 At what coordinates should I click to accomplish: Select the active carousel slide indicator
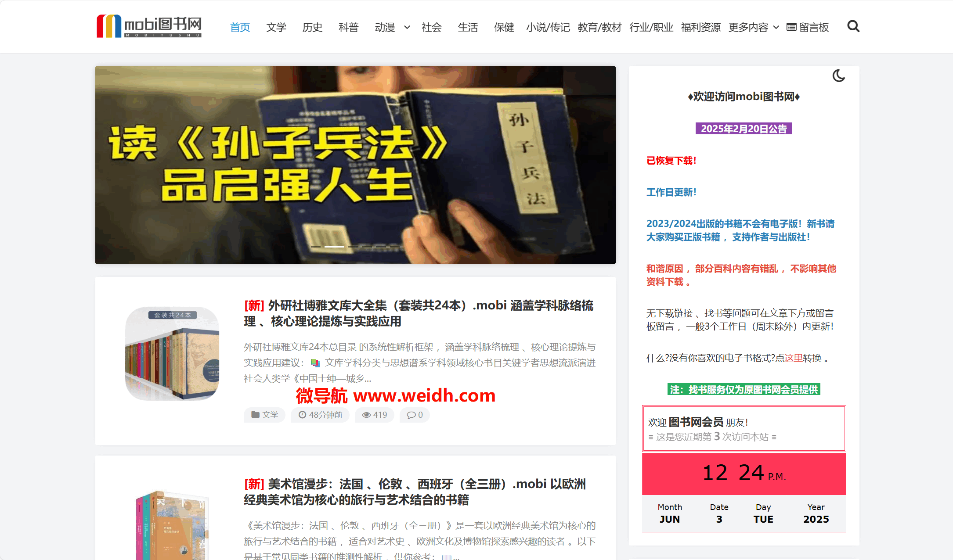point(334,247)
